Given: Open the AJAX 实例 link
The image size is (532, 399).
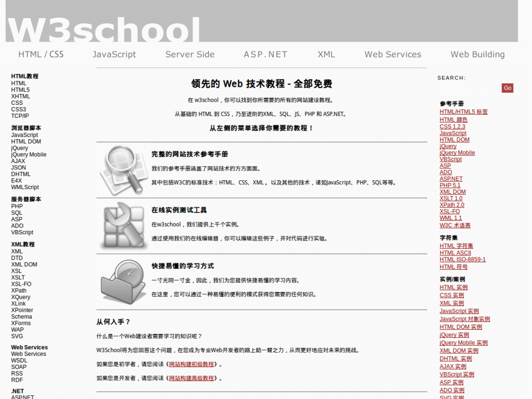Looking at the screenshot, I should pos(452,366).
